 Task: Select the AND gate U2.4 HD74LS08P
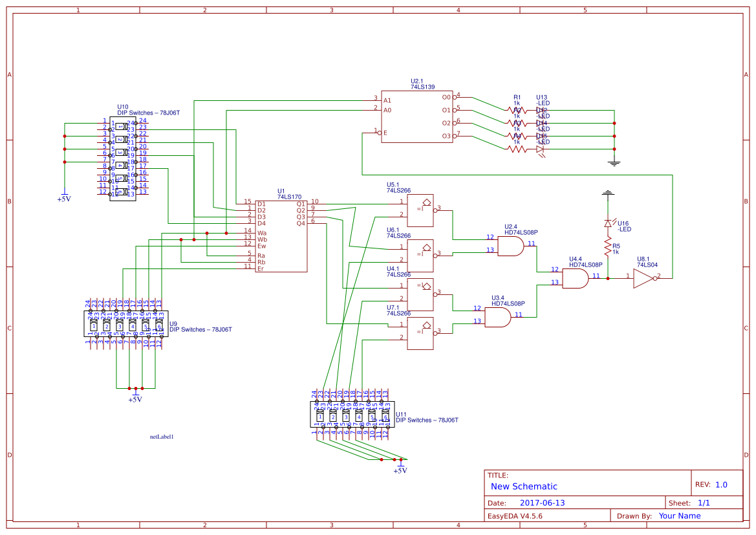click(511, 247)
